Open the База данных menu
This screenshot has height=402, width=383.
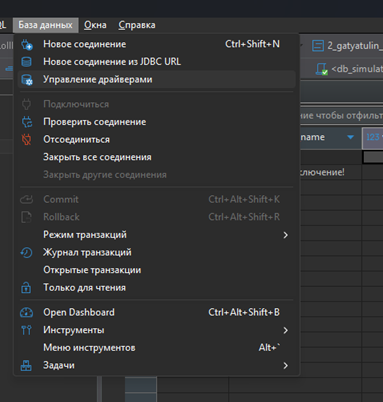pyautogui.click(x=46, y=25)
